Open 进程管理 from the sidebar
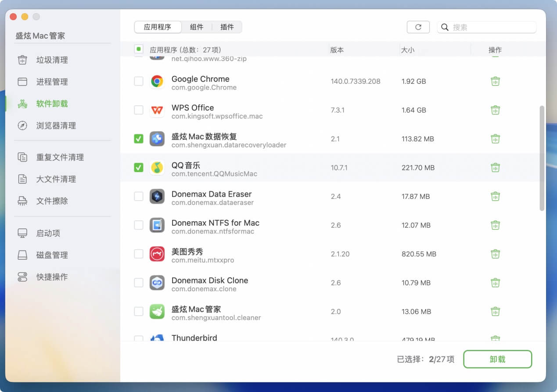Image resolution: width=557 pixels, height=392 pixels. (52, 82)
